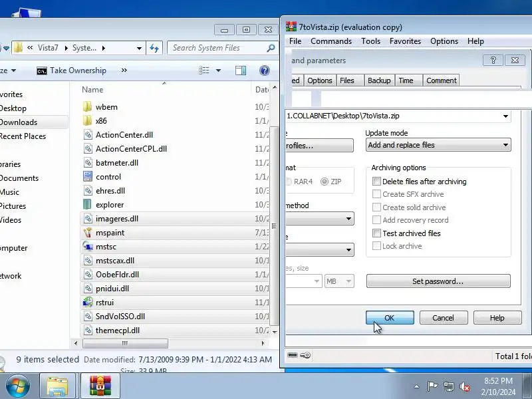Open the Tools menu
The height and width of the screenshot is (399, 532).
coord(370,41)
